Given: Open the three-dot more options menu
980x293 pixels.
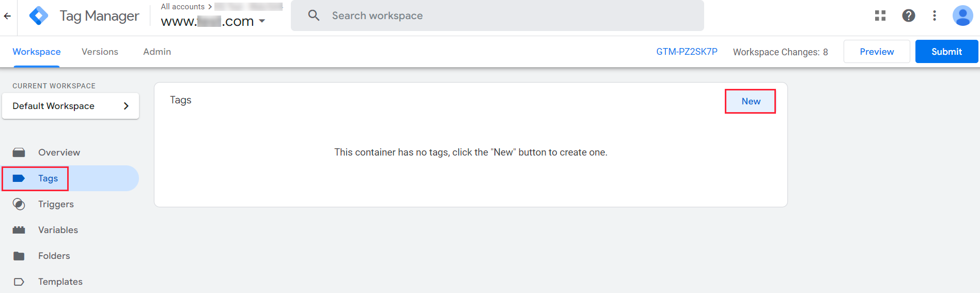Looking at the screenshot, I should click(935, 16).
